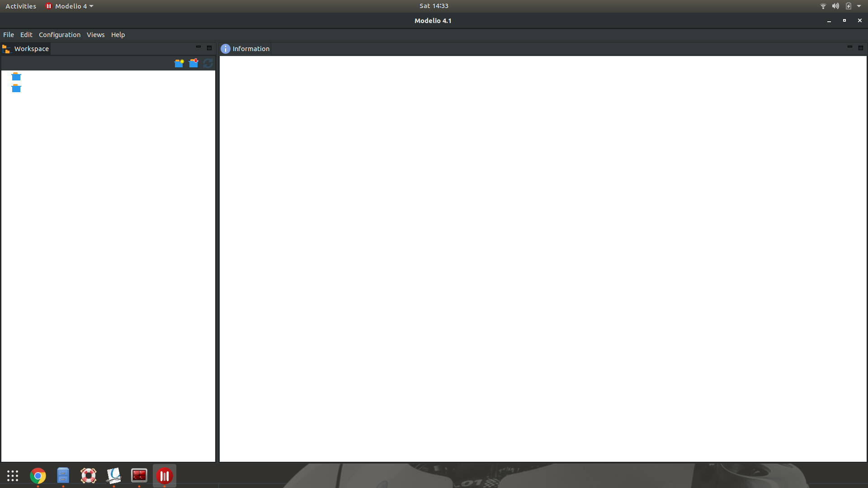Viewport: 868px width, 488px height.
Task: Open the Views menu
Action: coord(95,35)
